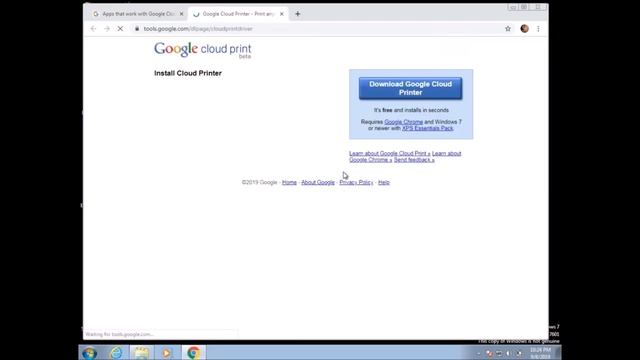The width and height of the screenshot is (640, 360).
Task: Stop loading the page with the X button
Action: (x=120, y=29)
